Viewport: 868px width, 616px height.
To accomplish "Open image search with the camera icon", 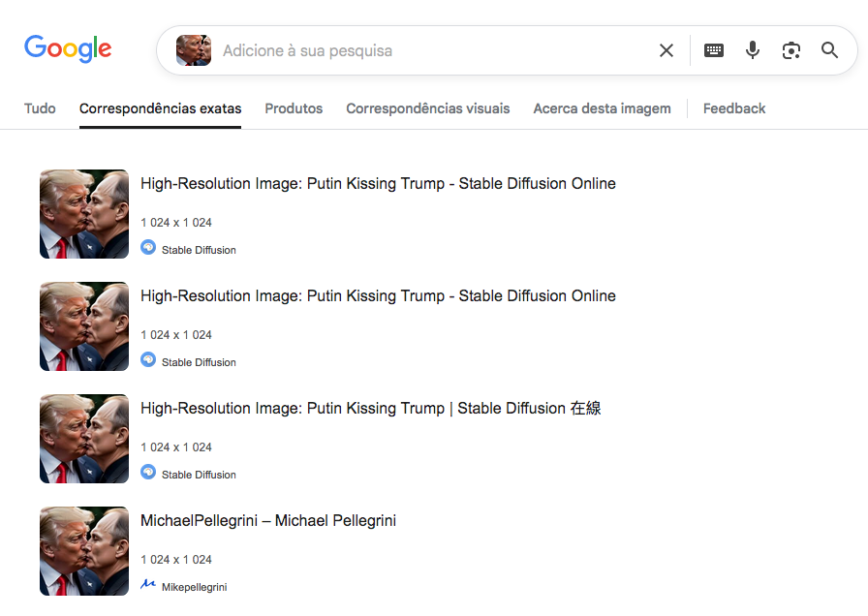I will (791, 50).
